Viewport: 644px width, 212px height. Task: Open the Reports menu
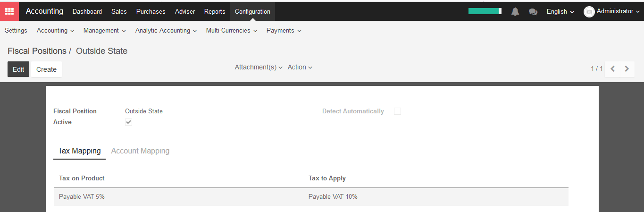point(215,11)
